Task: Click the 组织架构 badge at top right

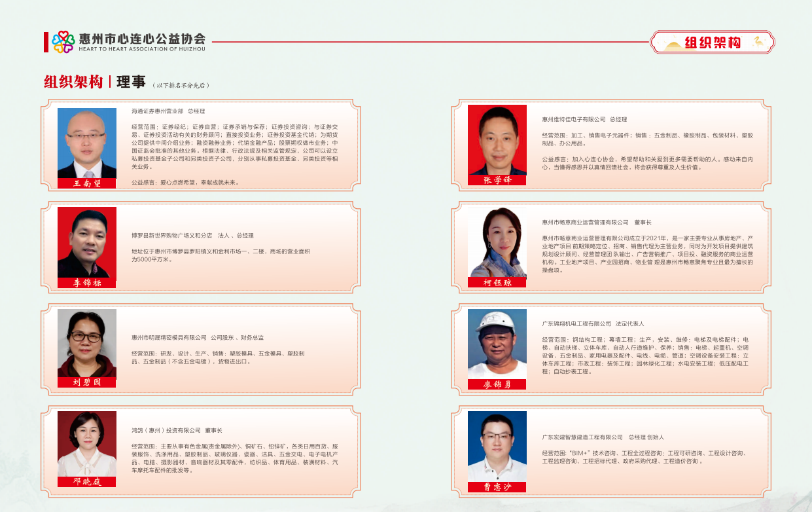Action: point(713,43)
